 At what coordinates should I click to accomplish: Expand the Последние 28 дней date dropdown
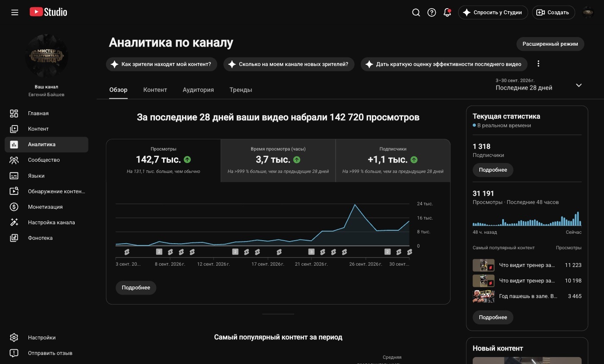pyautogui.click(x=538, y=85)
